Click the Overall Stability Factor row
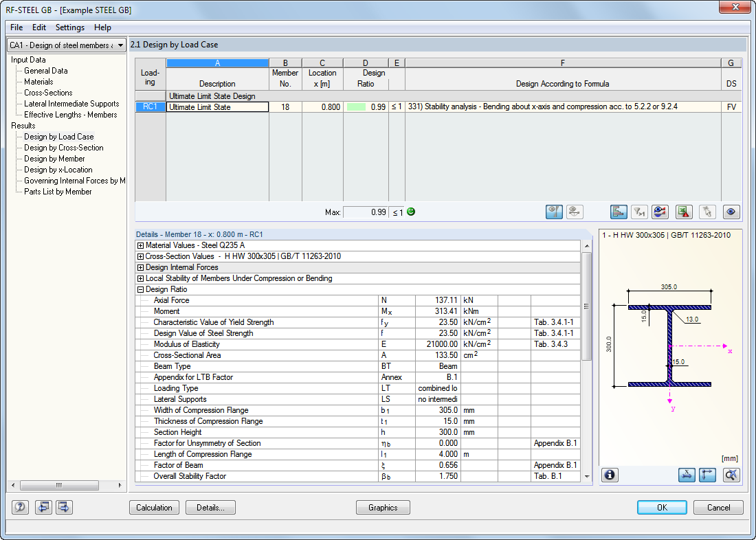The height and width of the screenshot is (540, 756). pyautogui.click(x=358, y=476)
